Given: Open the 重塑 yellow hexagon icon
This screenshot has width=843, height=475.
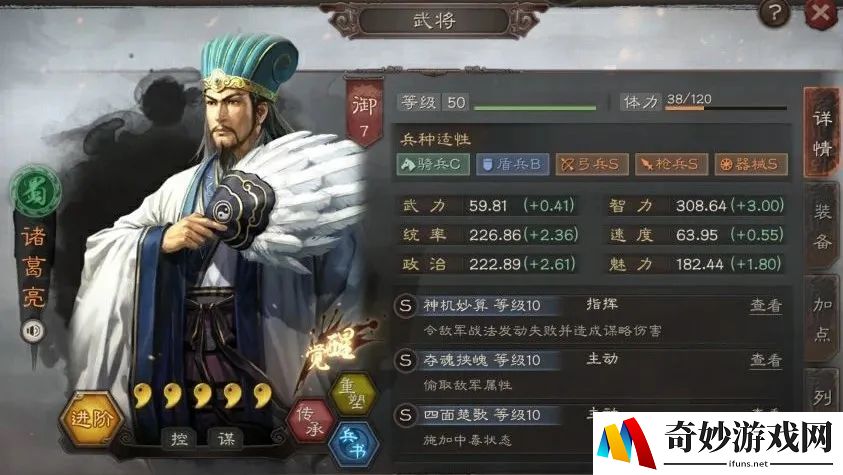Looking at the screenshot, I should click(353, 394).
